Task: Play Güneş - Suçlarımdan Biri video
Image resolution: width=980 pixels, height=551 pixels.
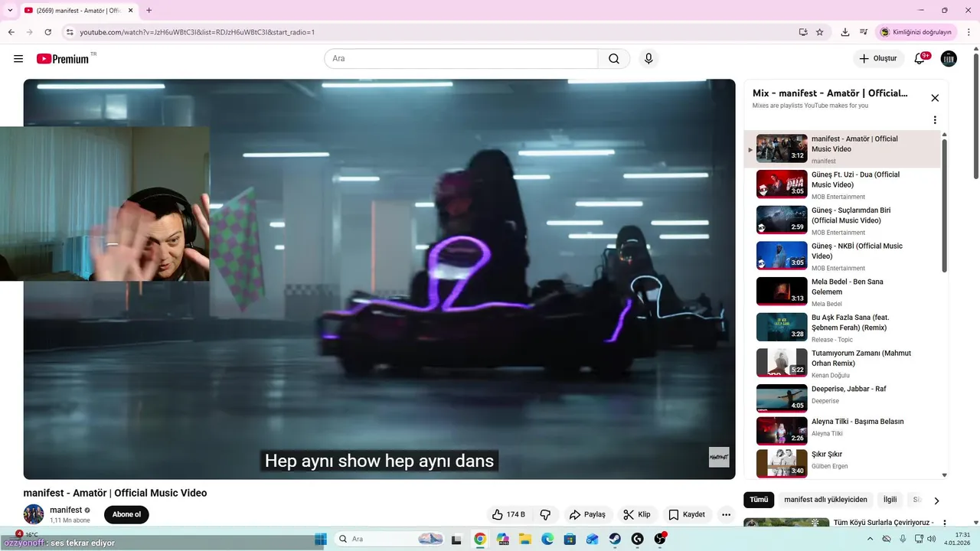Action: click(x=842, y=220)
